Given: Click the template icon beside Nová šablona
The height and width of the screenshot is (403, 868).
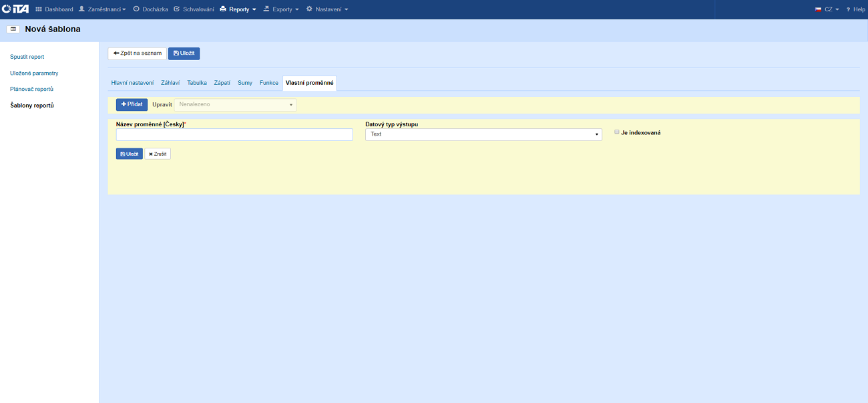Looking at the screenshot, I should pos(13,29).
